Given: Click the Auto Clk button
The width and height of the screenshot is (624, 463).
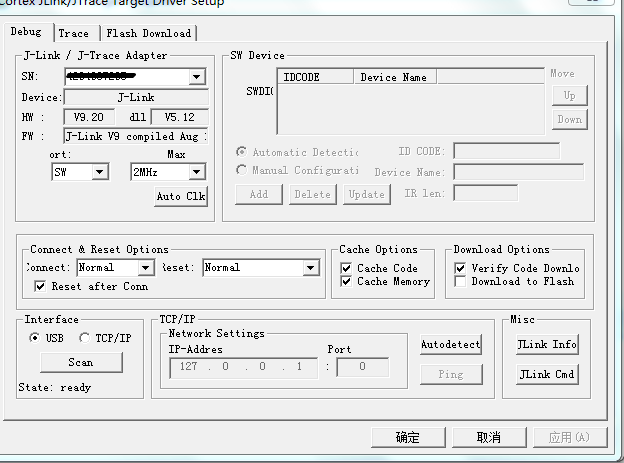Looking at the screenshot, I should [181, 196].
